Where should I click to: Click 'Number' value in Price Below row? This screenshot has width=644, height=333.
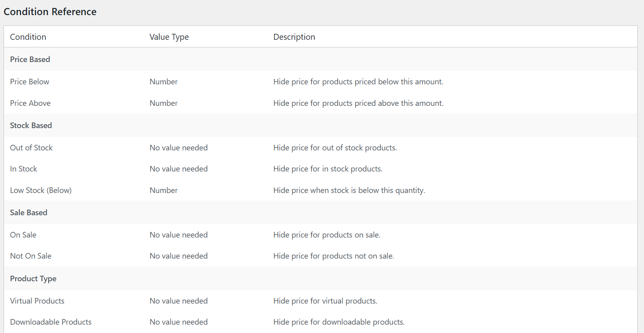[163, 82]
